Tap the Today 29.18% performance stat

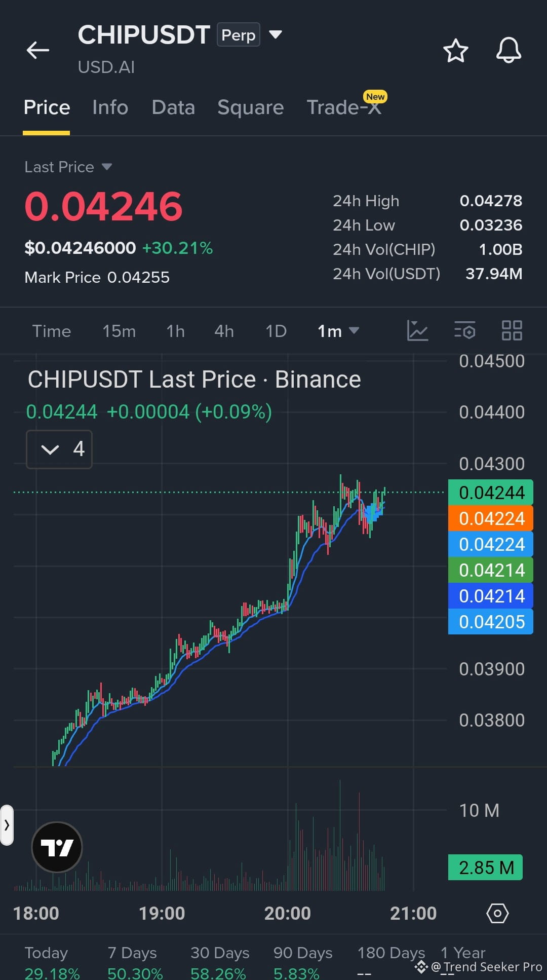coord(52,962)
